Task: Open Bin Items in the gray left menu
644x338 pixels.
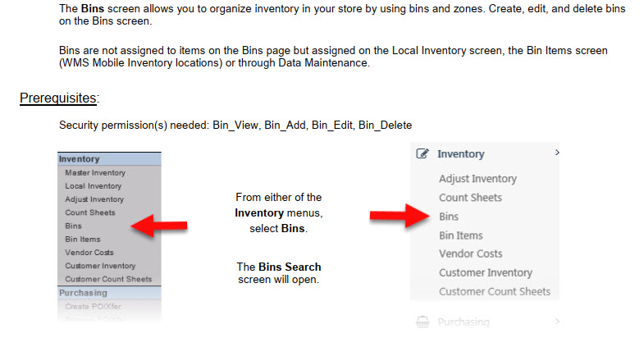Action: tap(81, 239)
